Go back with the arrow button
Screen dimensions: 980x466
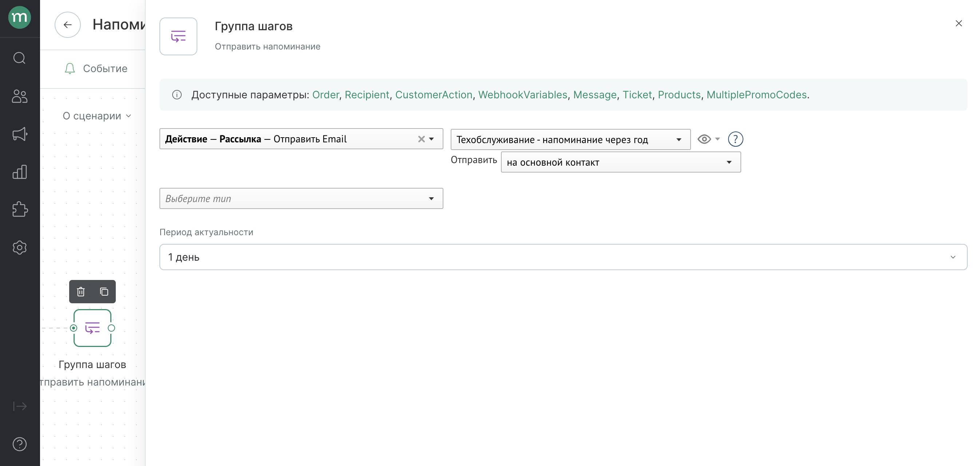68,25
